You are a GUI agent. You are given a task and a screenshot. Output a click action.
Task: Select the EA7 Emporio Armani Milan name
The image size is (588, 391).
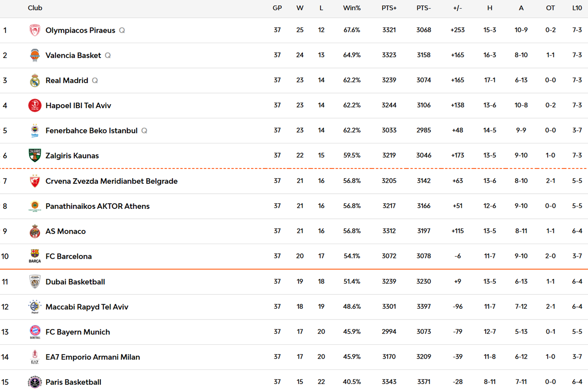(92, 357)
